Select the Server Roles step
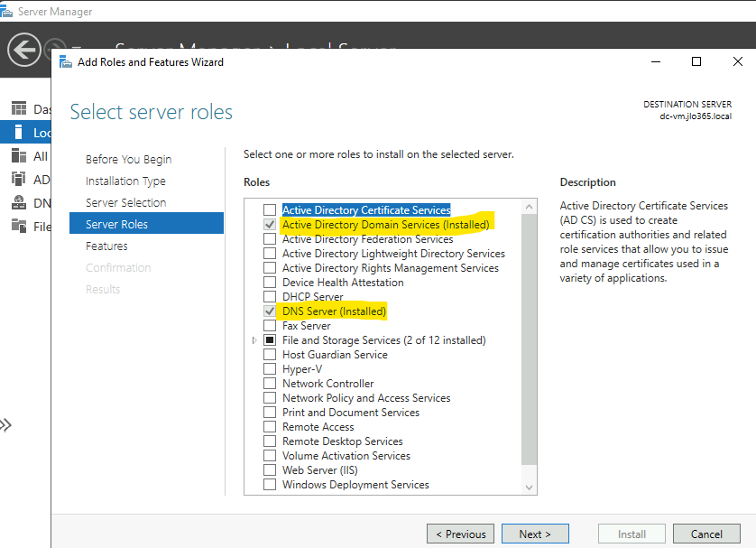756x548 pixels. 146,224
